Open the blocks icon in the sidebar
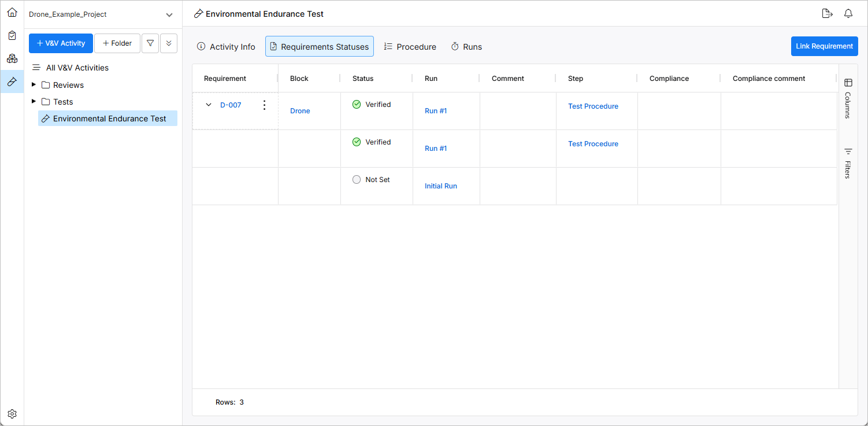868x426 pixels. [x=12, y=58]
